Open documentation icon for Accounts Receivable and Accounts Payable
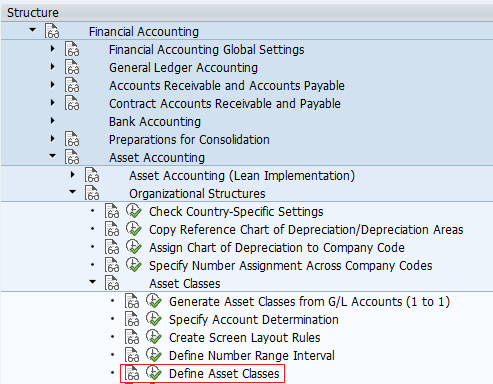 72,85
